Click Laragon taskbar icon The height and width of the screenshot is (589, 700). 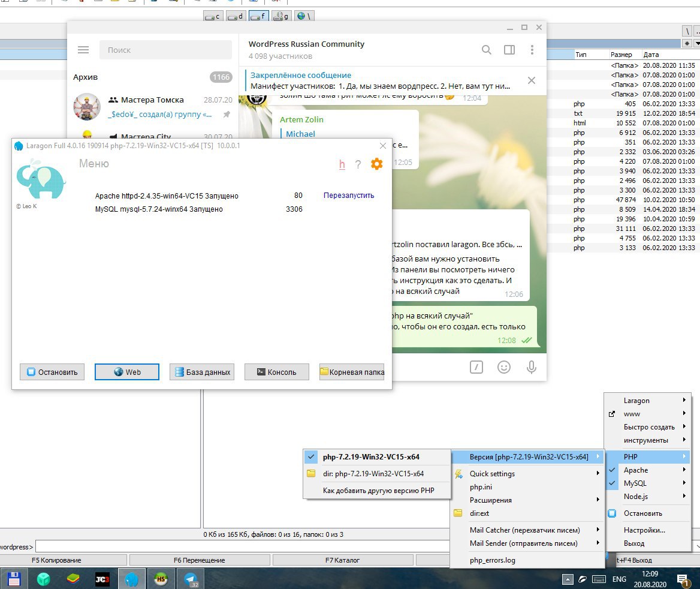coord(132,579)
